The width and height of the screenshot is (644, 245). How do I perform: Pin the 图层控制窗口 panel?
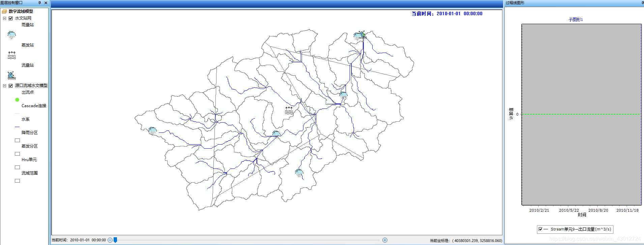click(40, 3)
